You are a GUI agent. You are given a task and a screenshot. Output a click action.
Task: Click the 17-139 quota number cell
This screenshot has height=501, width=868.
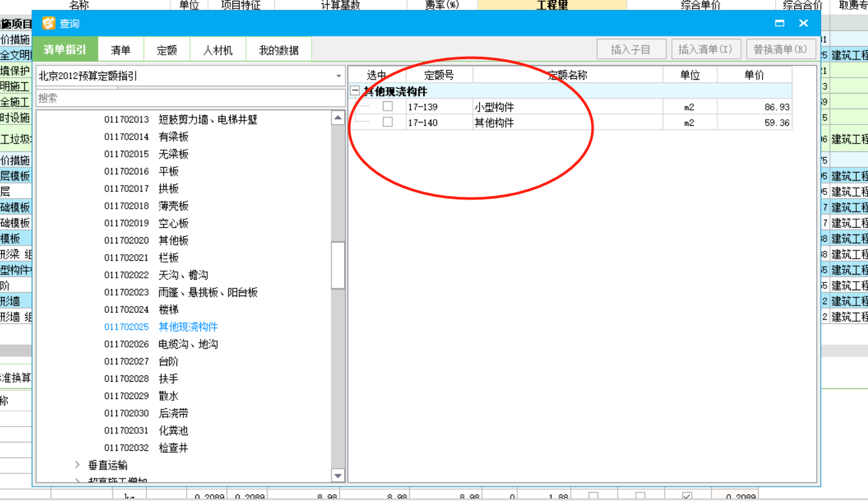pos(439,107)
